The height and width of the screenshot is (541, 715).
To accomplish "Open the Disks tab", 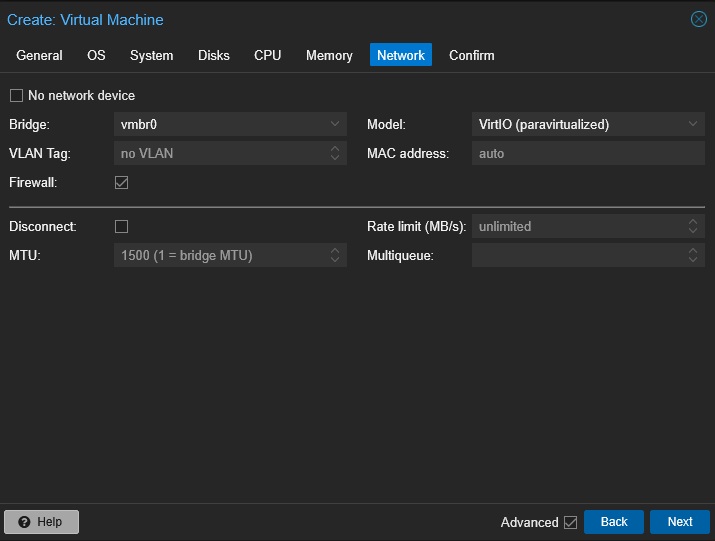I will (x=213, y=56).
